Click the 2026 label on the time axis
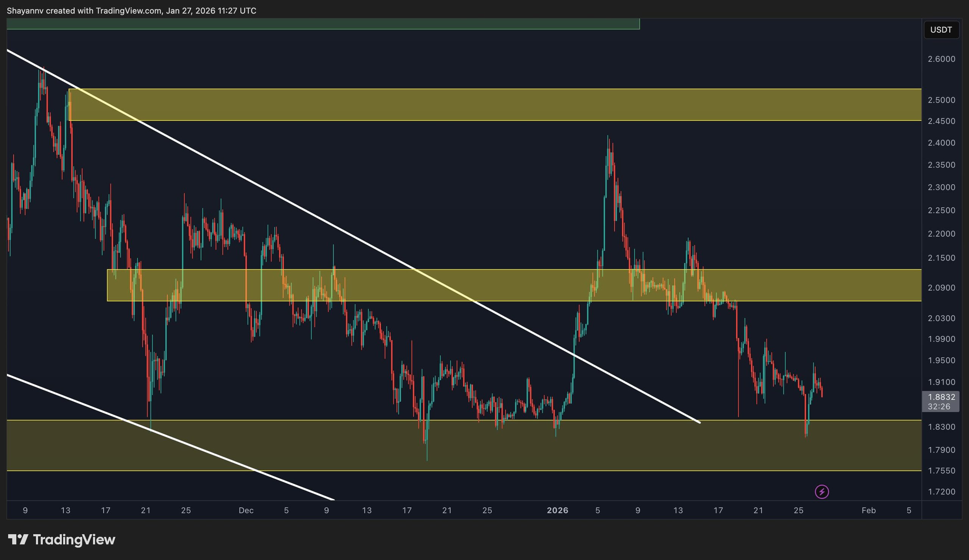The height and width of the screenshot is (560, 969). coord(558,510)
